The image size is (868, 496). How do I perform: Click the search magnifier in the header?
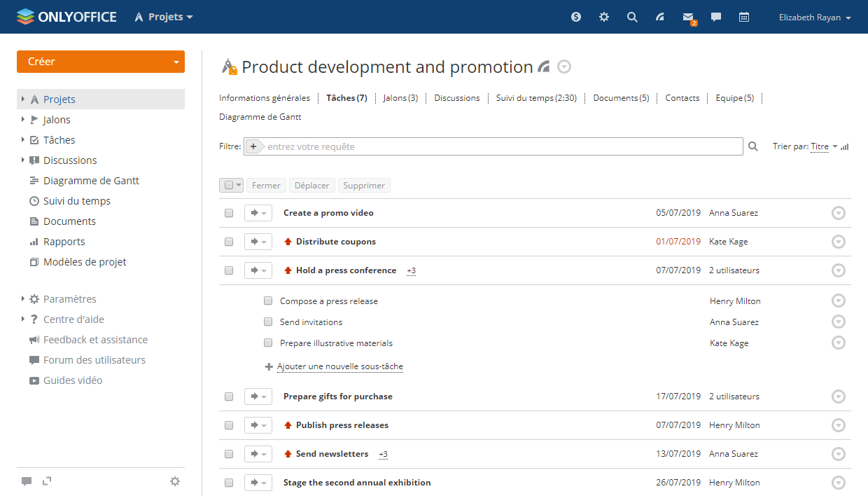632,17
